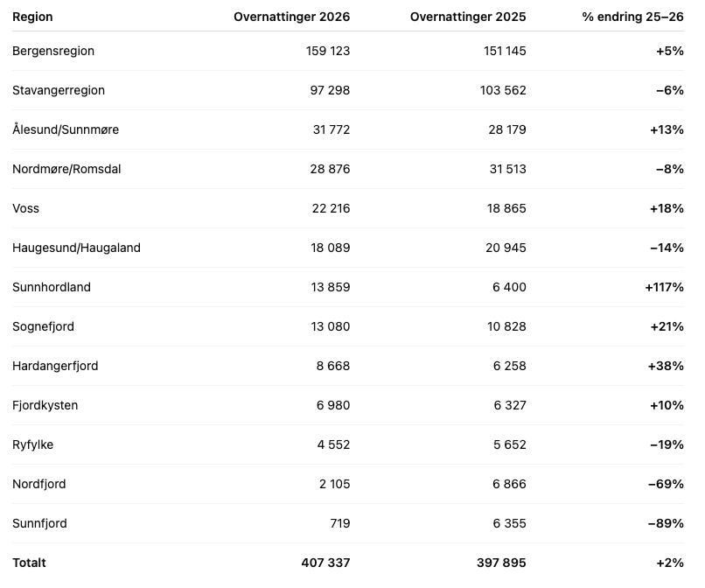Click the Overnattinger 2026 column header
The image size is (705, 588).
click(x=291, y=17)
